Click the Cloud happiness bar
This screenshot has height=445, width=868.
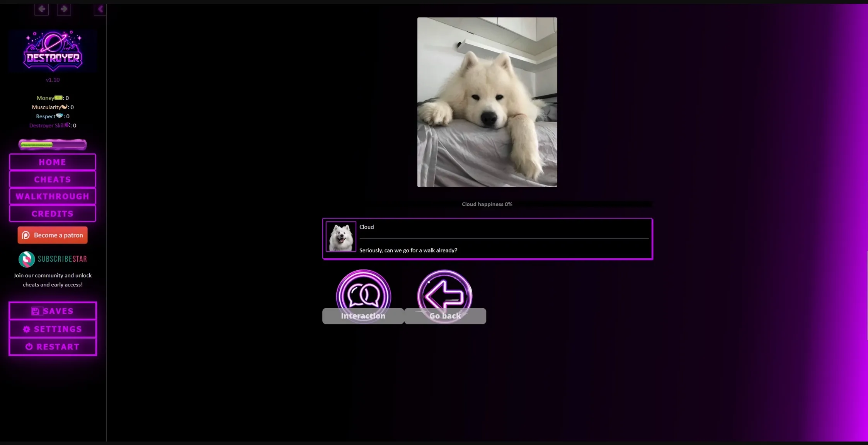[x=487, y=204]
